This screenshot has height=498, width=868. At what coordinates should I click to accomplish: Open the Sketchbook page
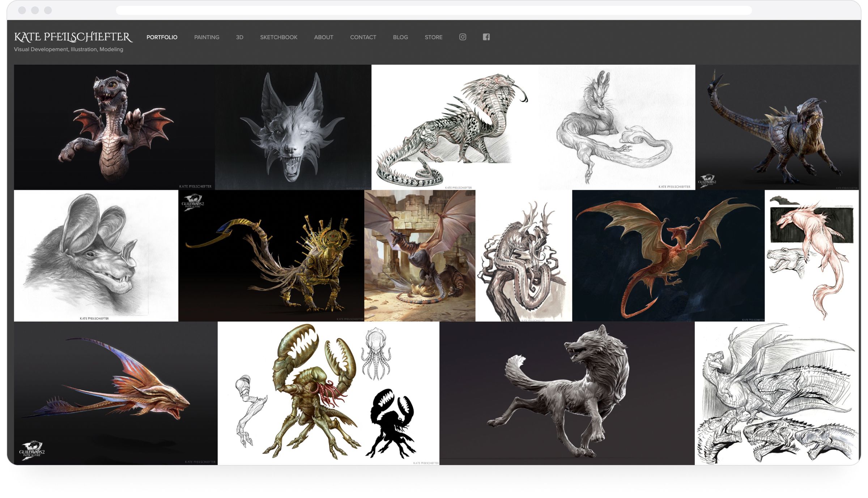pos(278,37)
